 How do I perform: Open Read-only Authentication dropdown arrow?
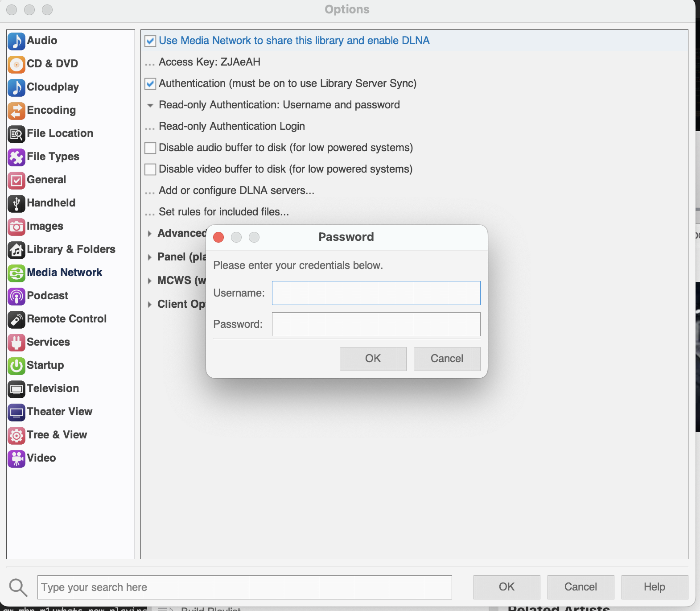click(150, 105)
